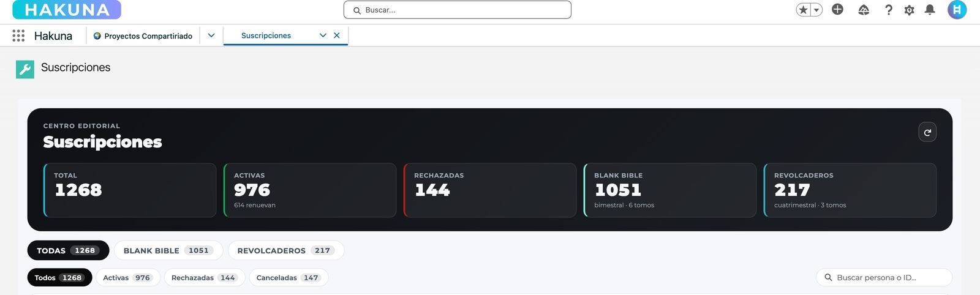Select the TODAS 1268 filter pill
This screenshot has height=295, width=980.
[68, 250]
